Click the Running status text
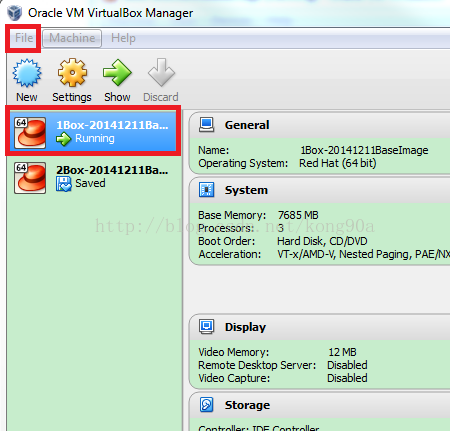Screen dimensions: 450x431 [95, 138]
